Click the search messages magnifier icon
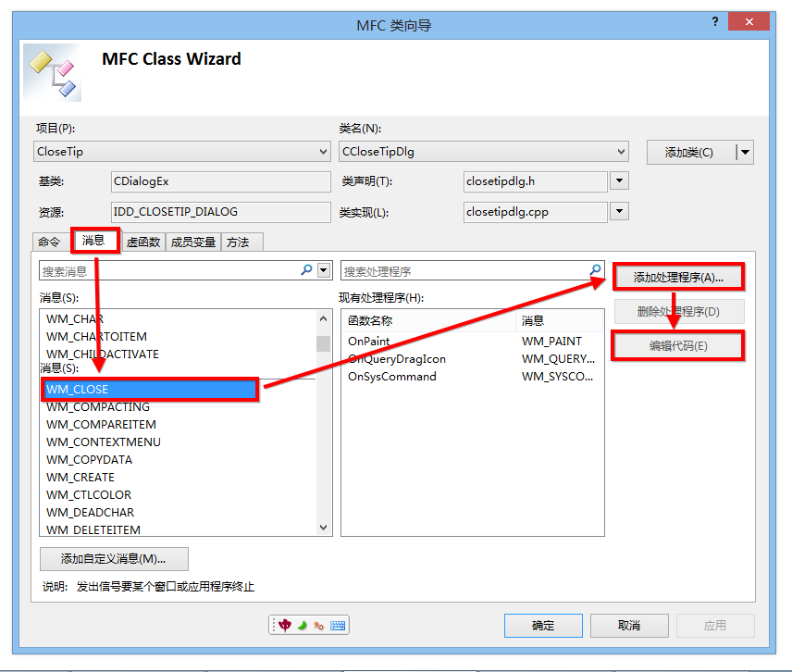 point(306,270)
